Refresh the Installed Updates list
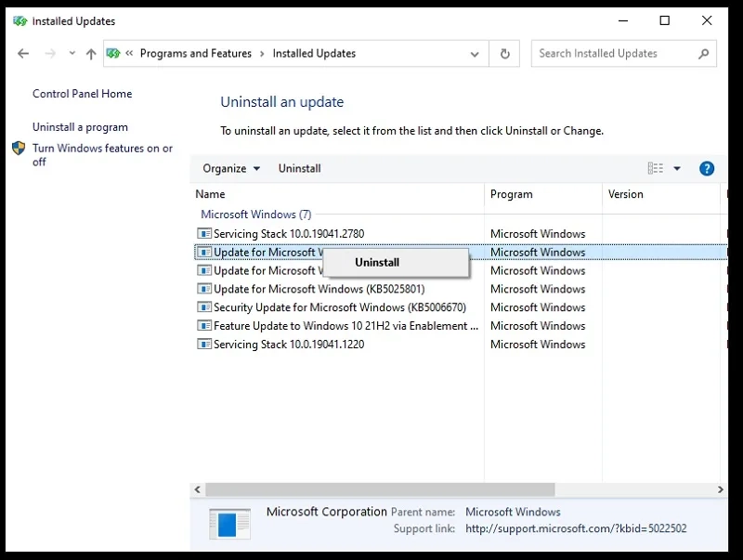Screen dimensions: 743x560 504,54
